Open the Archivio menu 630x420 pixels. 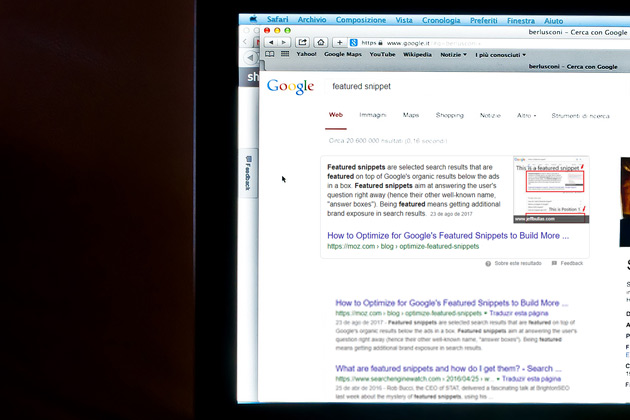[x=312, y=20]
